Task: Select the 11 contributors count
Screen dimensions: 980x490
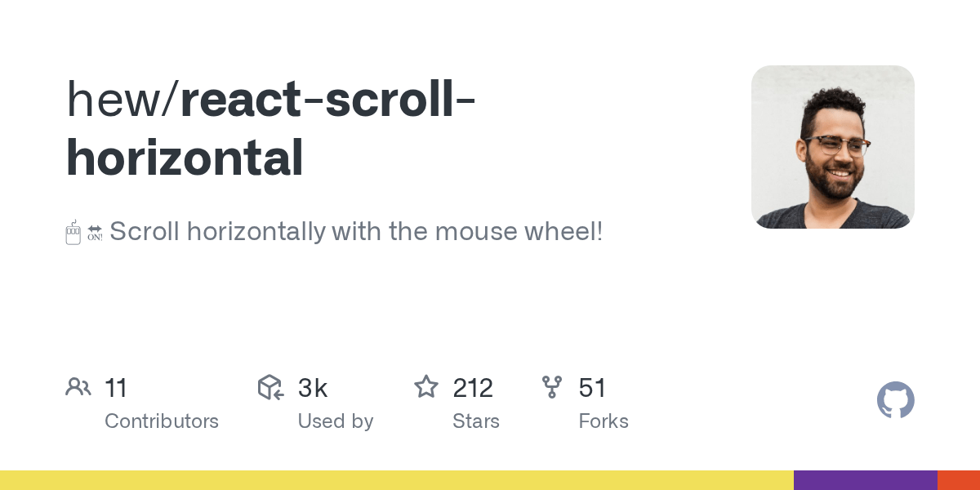Action: 116,388
